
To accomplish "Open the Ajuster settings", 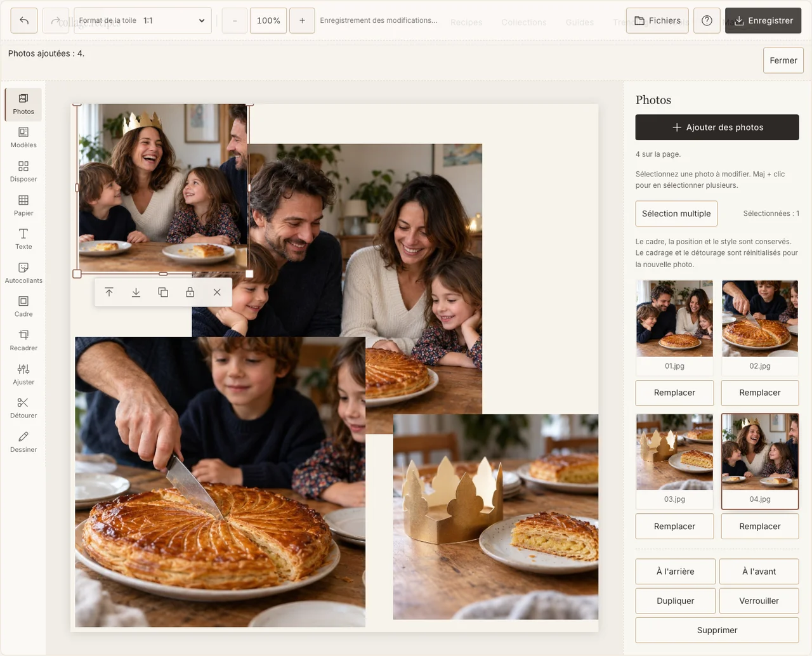I will click(23, 374).
